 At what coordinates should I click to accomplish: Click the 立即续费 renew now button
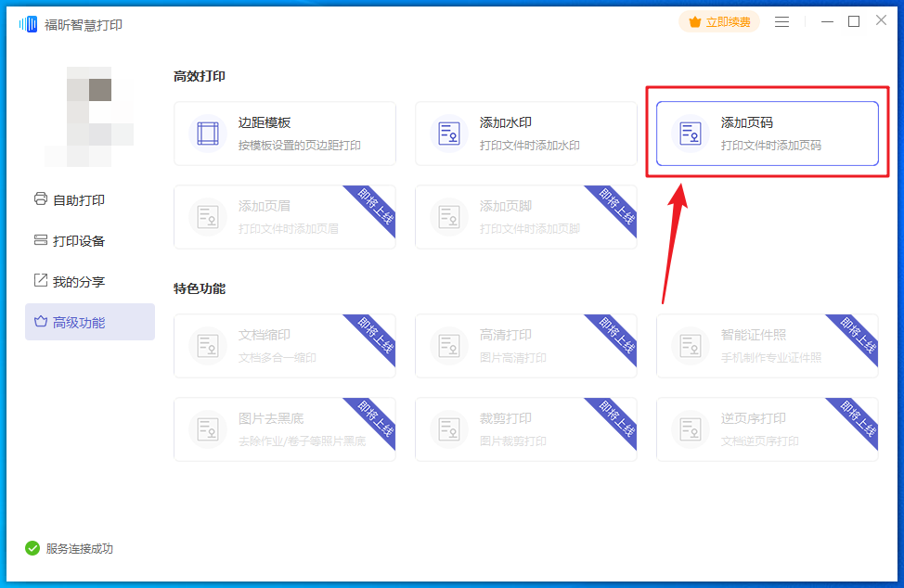(x=719, y=21)
